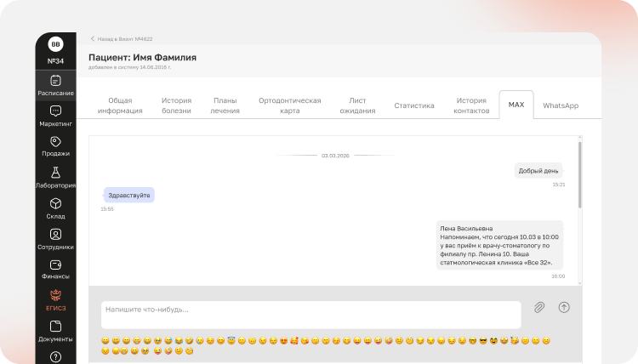Viewport: 638px width, 364px height.
Task: Click the BB user avatar
Action: (x=56, y=44)
